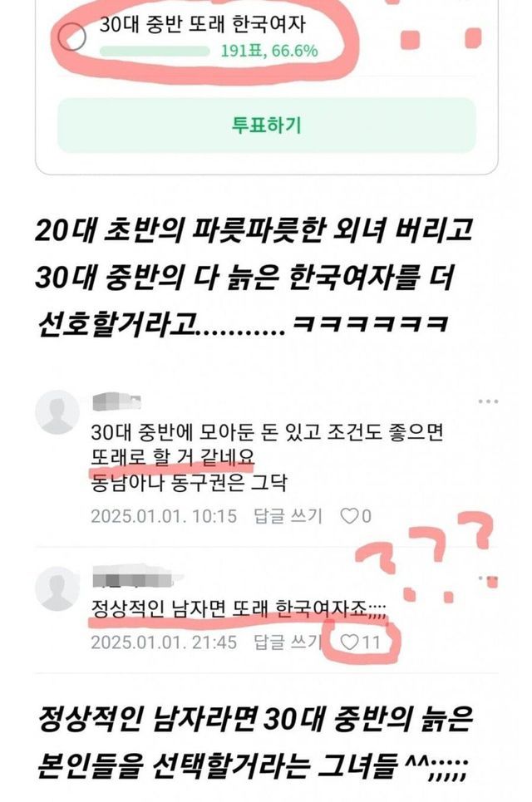The height and width of the screenshot is (802, 532).
Task: Click 답글 쓰기 under the 21:45 comment
Action: pyautogui.click(x=288, y=642)
